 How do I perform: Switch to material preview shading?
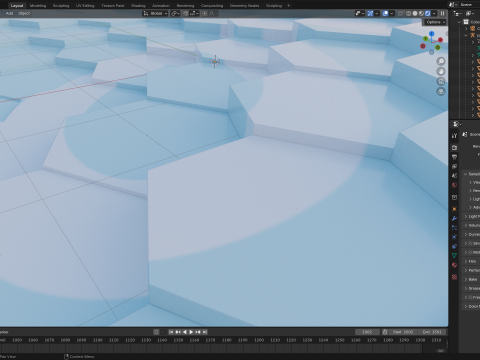[421, 13]
